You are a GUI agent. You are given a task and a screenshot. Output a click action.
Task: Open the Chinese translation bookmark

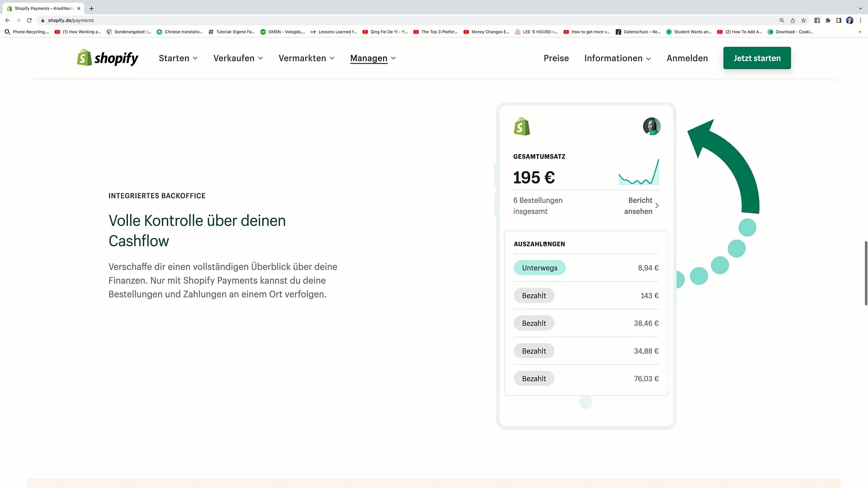[x=179, y=32]
